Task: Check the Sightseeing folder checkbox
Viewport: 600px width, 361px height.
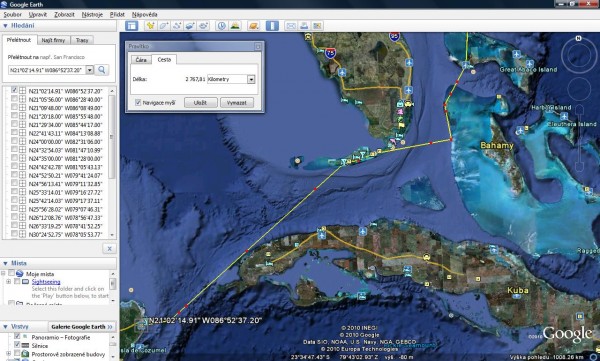Action: (x=17, y=281)
